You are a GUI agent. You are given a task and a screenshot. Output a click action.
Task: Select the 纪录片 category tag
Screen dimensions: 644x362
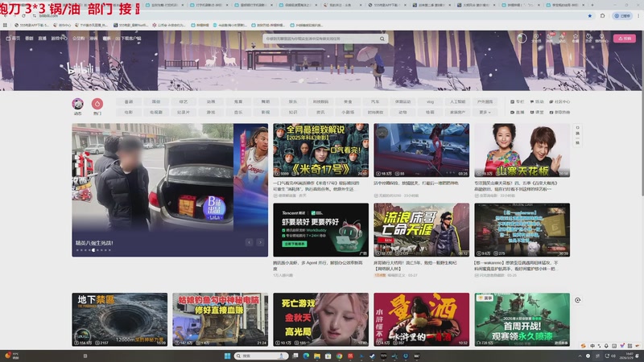coord(184,112)
